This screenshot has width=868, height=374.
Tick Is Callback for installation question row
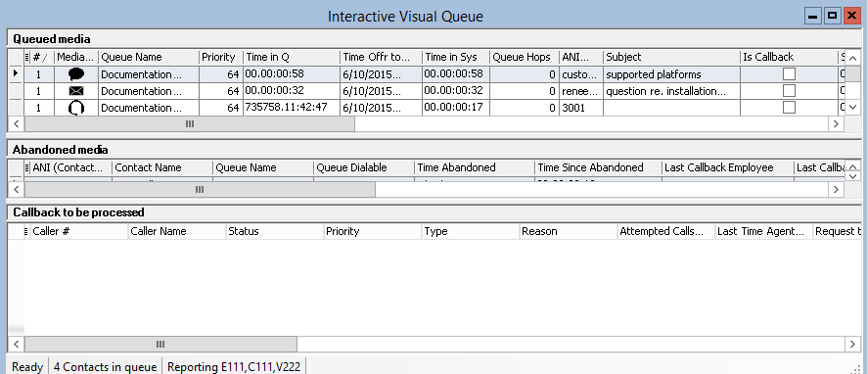[x=789, y=91]
